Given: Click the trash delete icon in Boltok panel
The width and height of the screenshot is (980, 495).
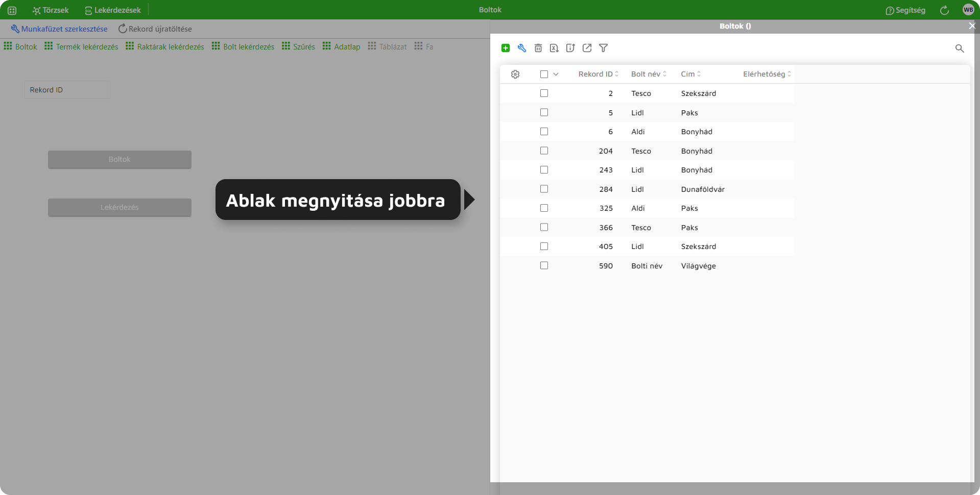Looking at the screenshot, I should coord(538,48).
